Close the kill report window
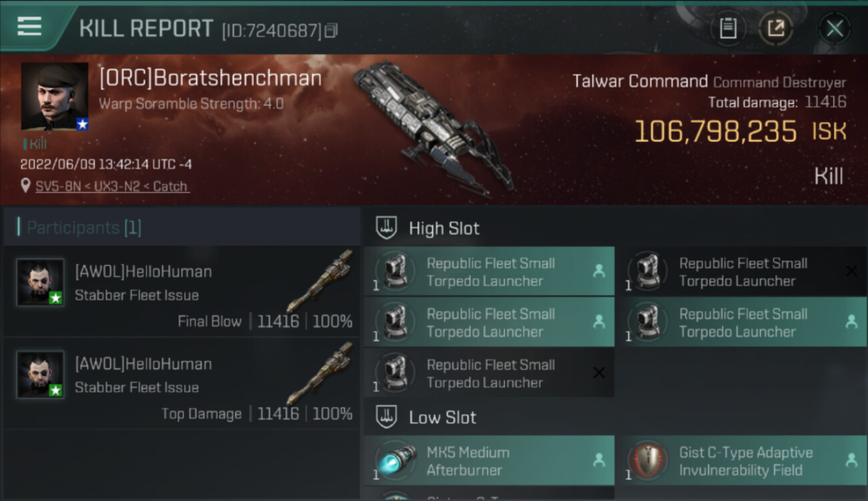This screenshot has height=501, width=868. [x=834, y=28]
